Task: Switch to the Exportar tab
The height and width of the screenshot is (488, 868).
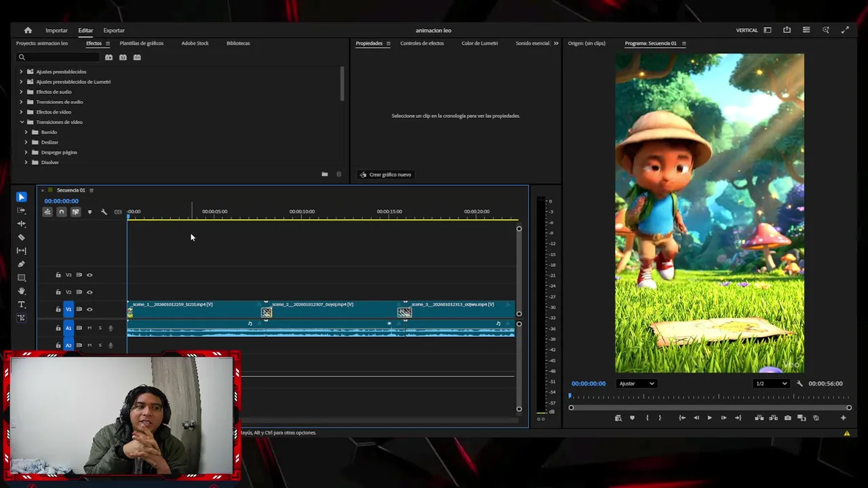Action: pyautogui.click(x=114, y=30)
